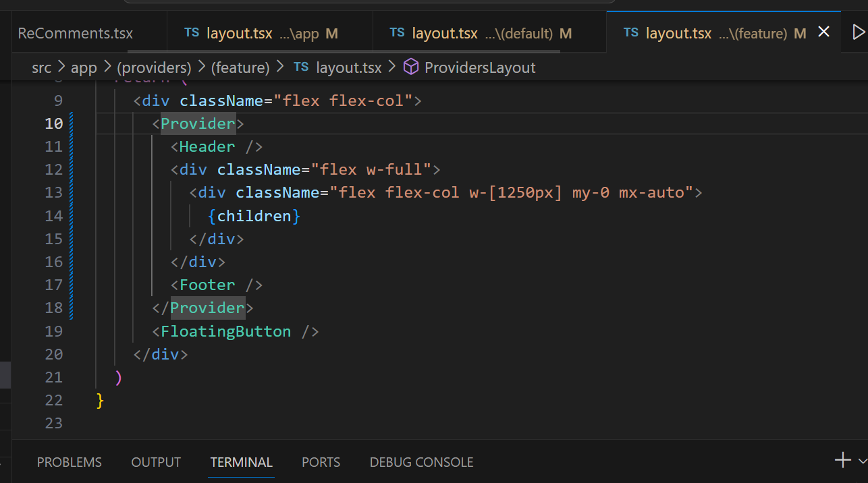Click line number 19 in the gutter
The image size is (868, 483).
pos(54,331)
